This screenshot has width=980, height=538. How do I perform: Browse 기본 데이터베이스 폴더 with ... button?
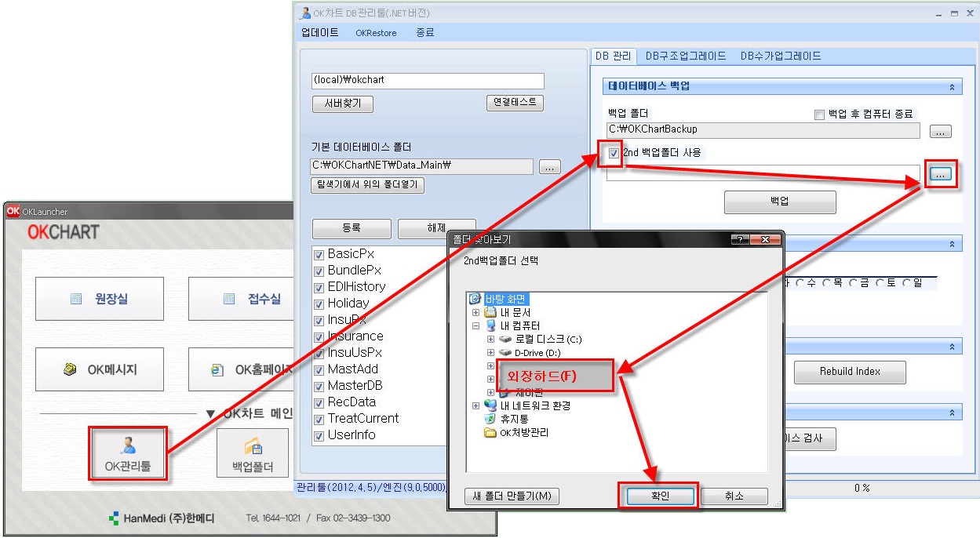(549, 166)
